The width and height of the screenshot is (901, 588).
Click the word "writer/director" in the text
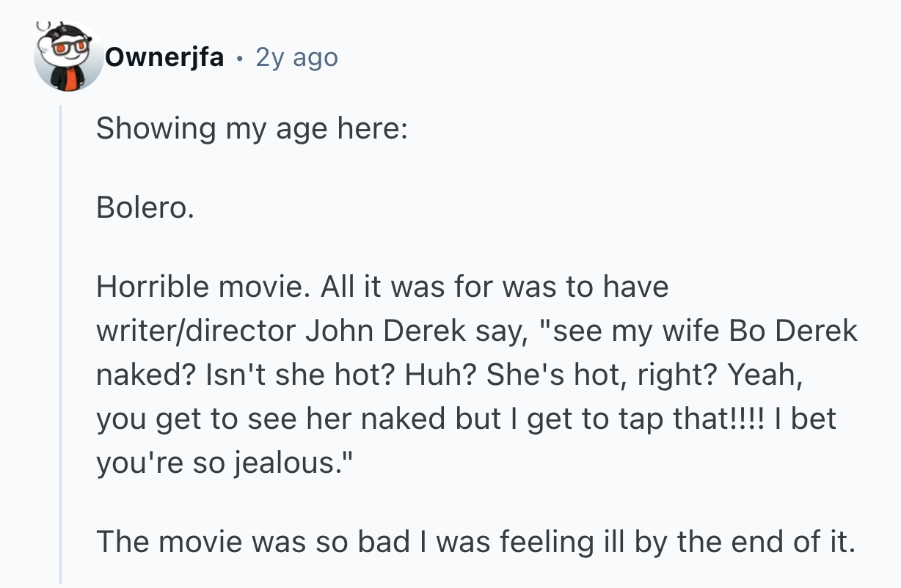[195, 331]
